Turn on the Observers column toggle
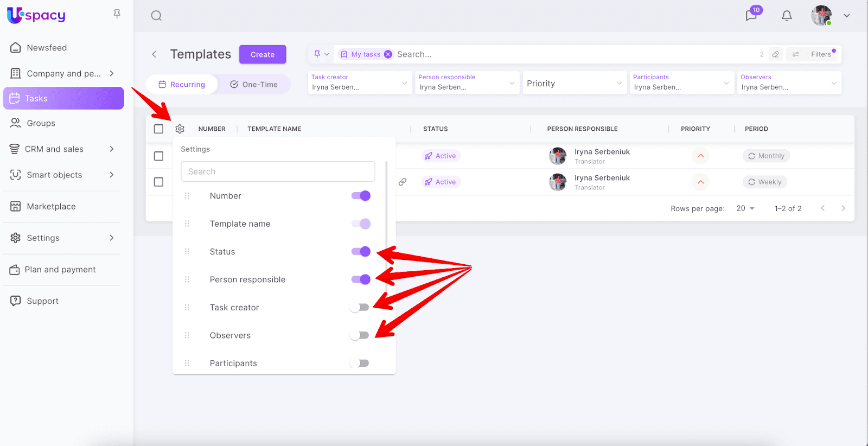Image resolution: width=868 pixels, height=446 pixels. [360, 335]
